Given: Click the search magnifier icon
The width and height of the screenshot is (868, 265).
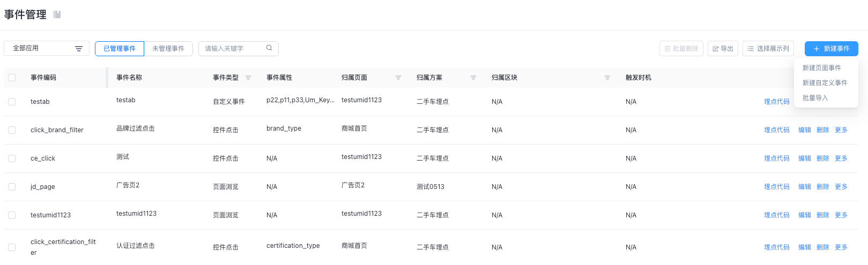Looking at the screenshot, I should pyautogui.click(x=269, y=48).
